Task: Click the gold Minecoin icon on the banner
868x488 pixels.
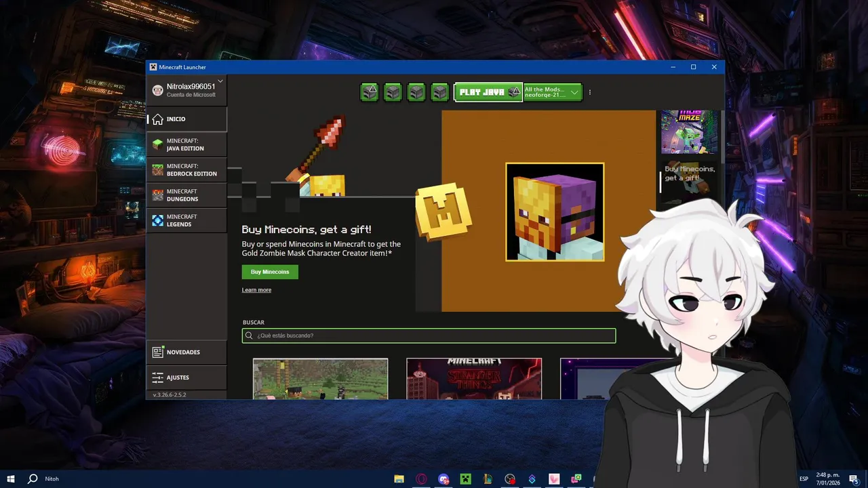Action: coord(443,213)
